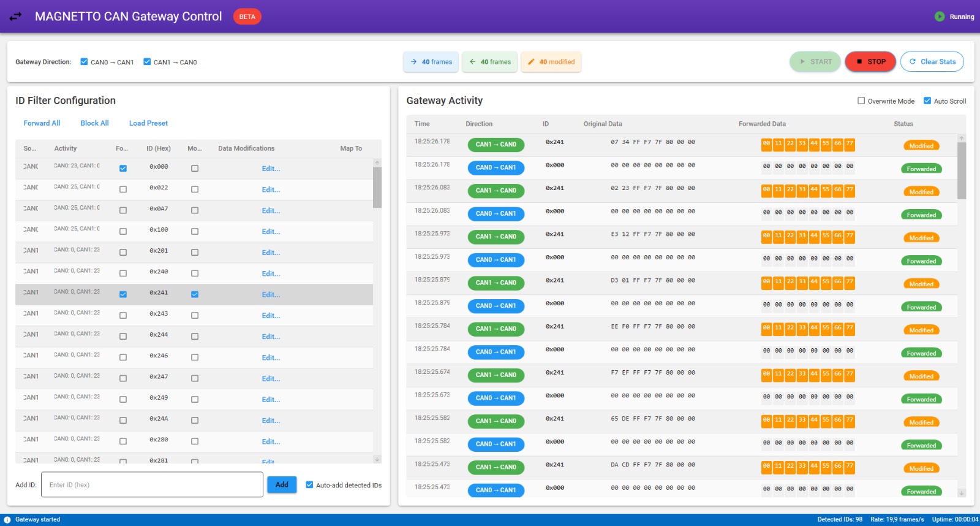Viewport: 980px width, 526px height.
Task: Select Forward All filter option
Action: pos(42,123)
